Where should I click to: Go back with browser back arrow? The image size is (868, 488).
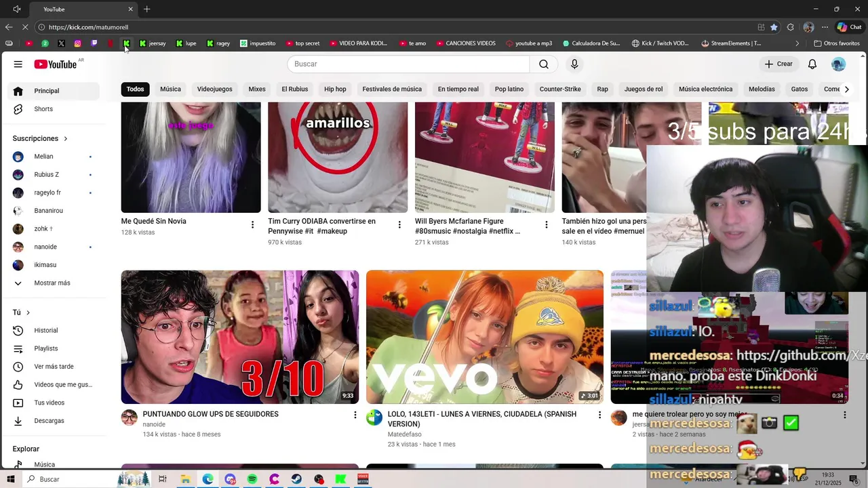click(8, 27)
